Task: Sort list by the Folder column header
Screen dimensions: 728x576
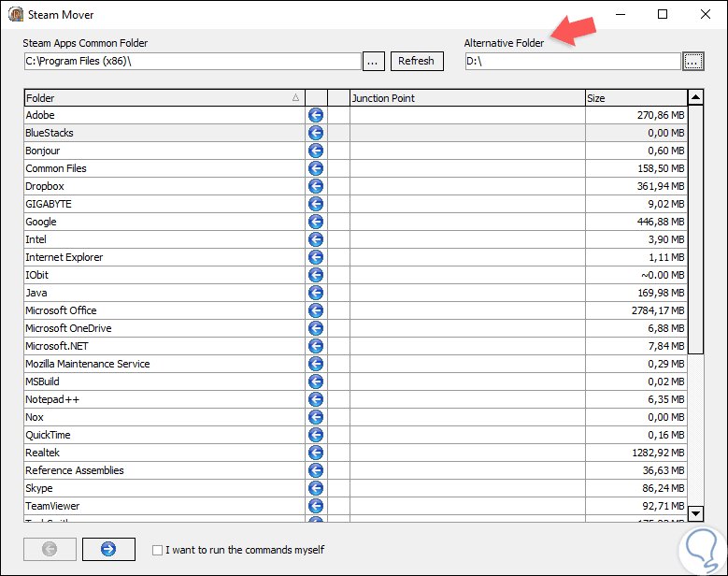Action: click(164, 98)
